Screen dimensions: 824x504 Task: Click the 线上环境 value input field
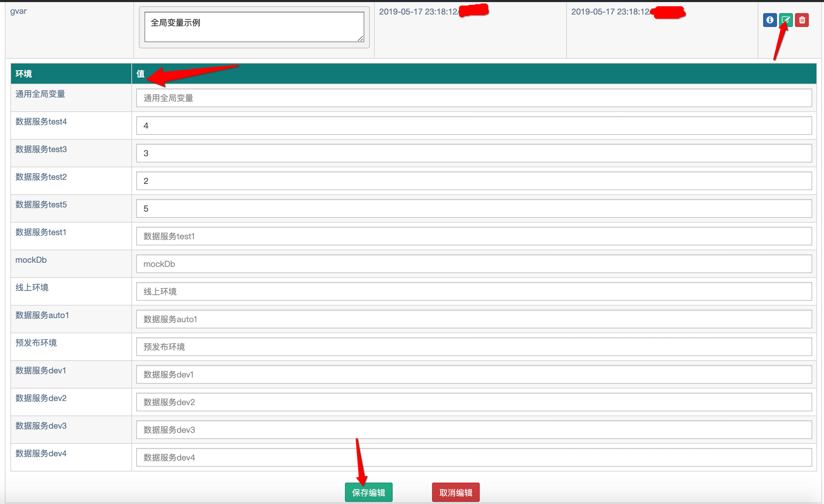474,291
